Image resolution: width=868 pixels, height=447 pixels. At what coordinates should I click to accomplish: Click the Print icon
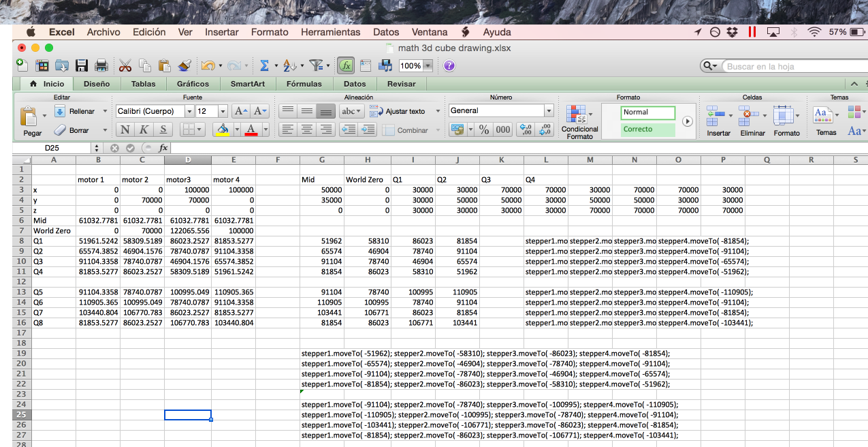coord(100,65)
